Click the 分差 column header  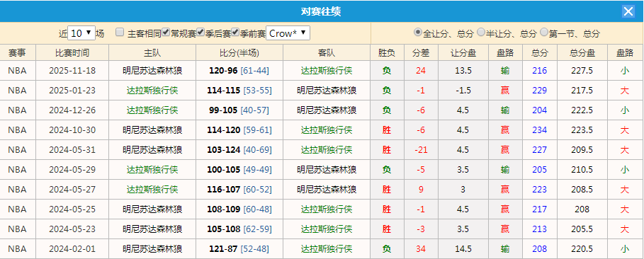[421, 53]
